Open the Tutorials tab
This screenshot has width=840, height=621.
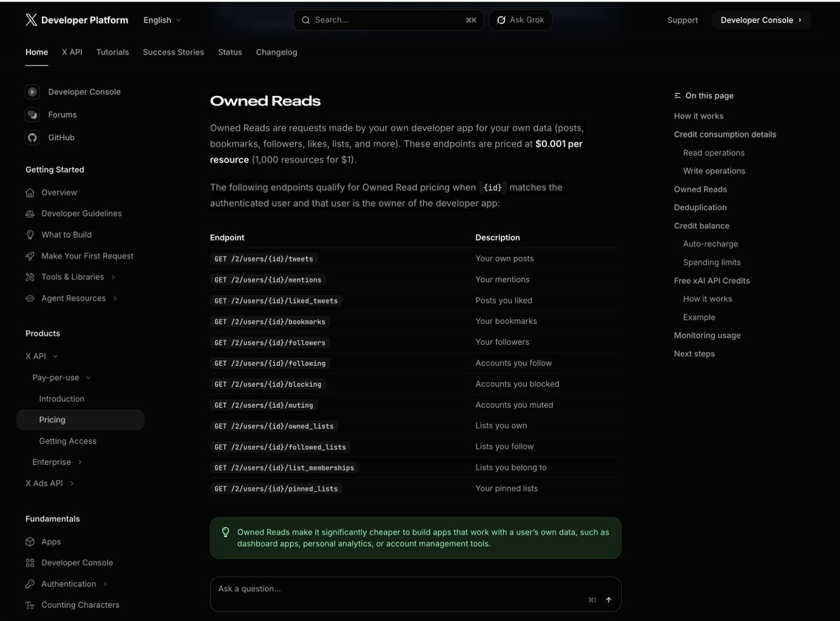(113, 52)
